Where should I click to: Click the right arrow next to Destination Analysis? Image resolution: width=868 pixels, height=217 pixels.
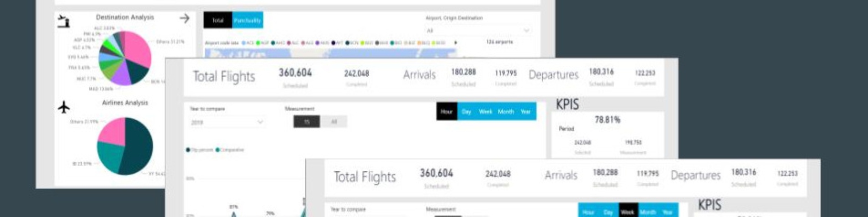click(x=185, y=18)
